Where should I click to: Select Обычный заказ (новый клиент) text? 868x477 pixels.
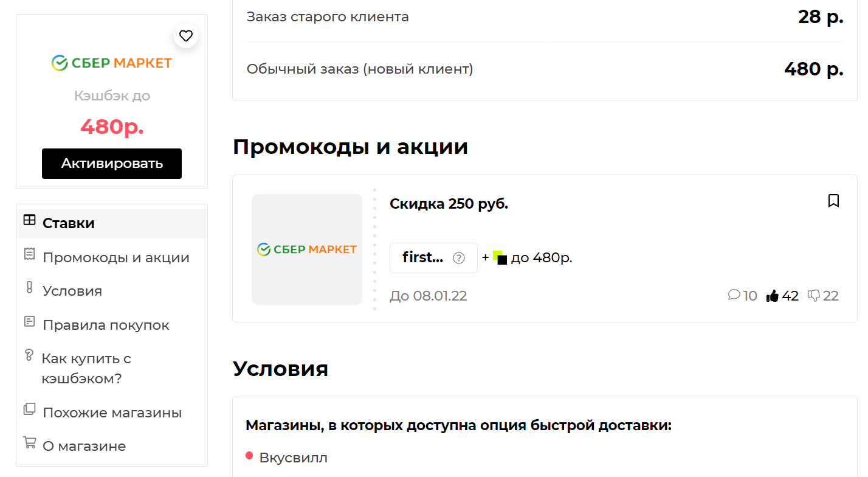click(x=360, y=69)
